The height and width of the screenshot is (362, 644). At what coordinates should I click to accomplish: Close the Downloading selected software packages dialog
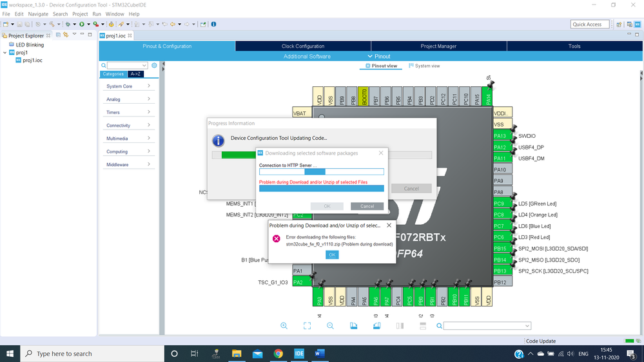tap(381, 153)
